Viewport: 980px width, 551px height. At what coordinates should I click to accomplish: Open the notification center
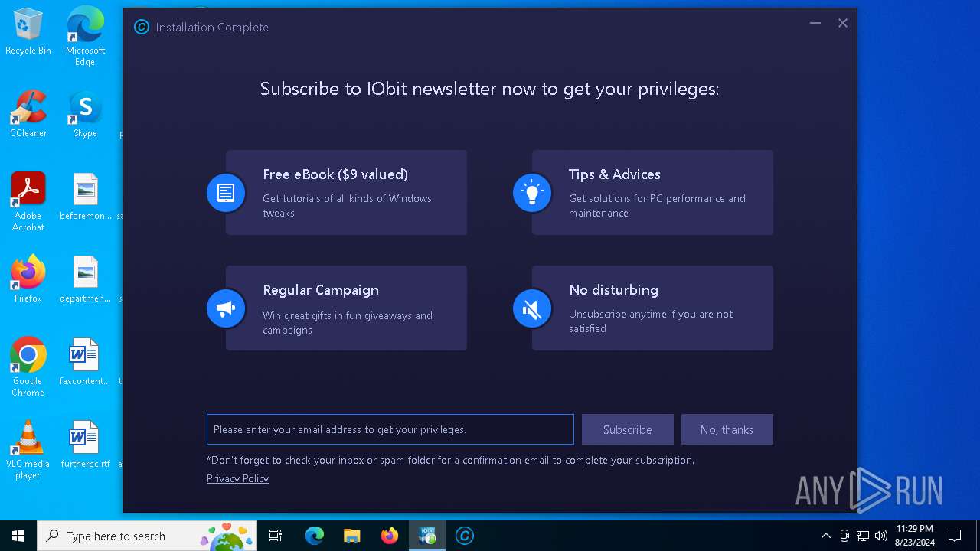(x=955, y=536)
